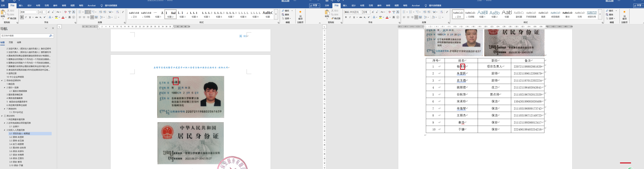Viewport: 644px width, 169px height.
Task: Click 替换 in left Word window
Action: point(285,14)
